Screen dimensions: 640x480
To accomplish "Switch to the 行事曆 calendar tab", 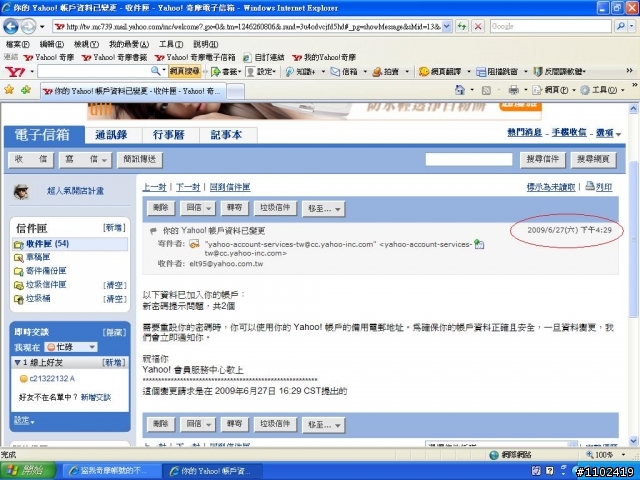I will pyautogui.click(x=169, y=135).
